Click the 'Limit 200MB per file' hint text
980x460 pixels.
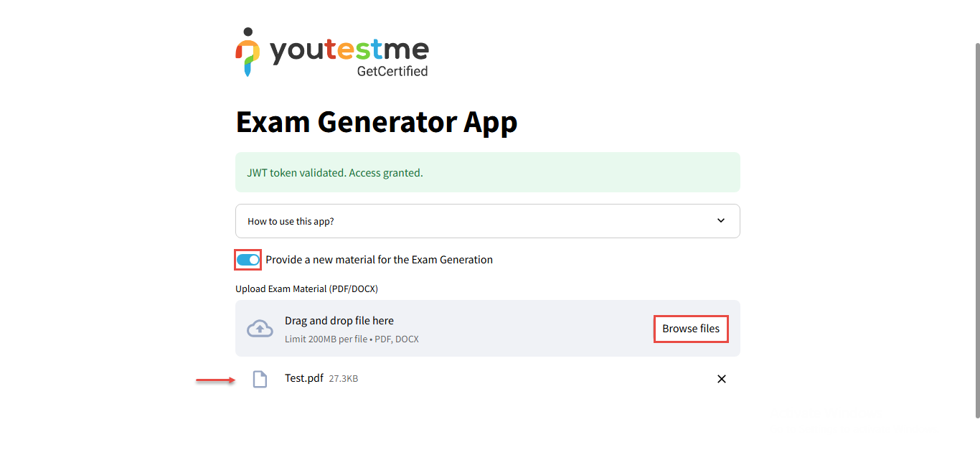point(352,339)
